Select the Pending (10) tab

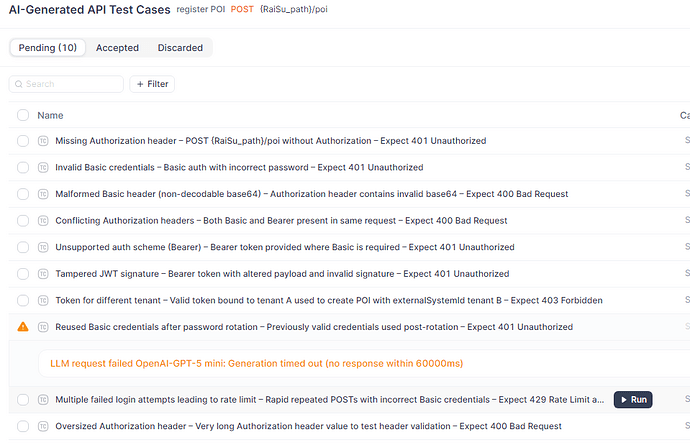pyautogui.click(x=48, y=48)
